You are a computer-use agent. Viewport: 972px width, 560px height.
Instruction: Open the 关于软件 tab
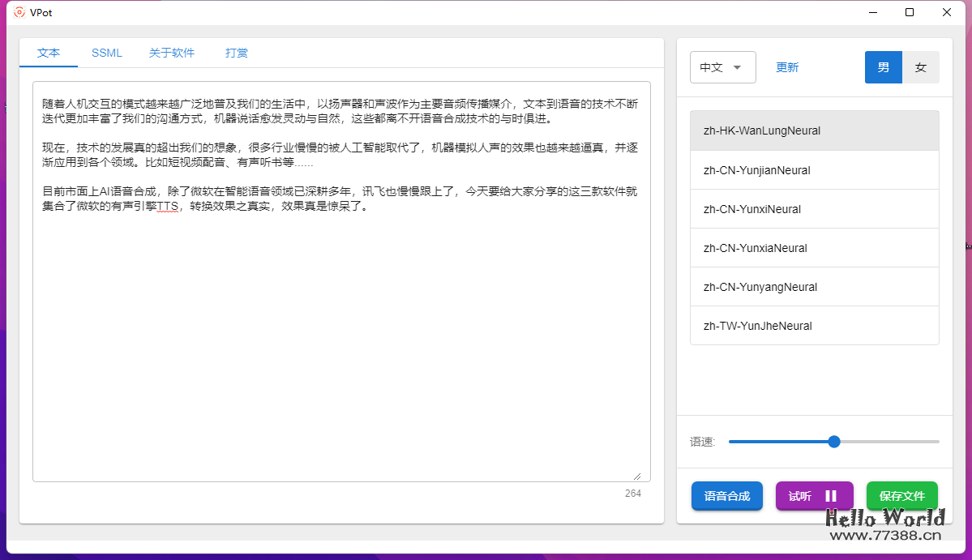(x=171, y=52)
